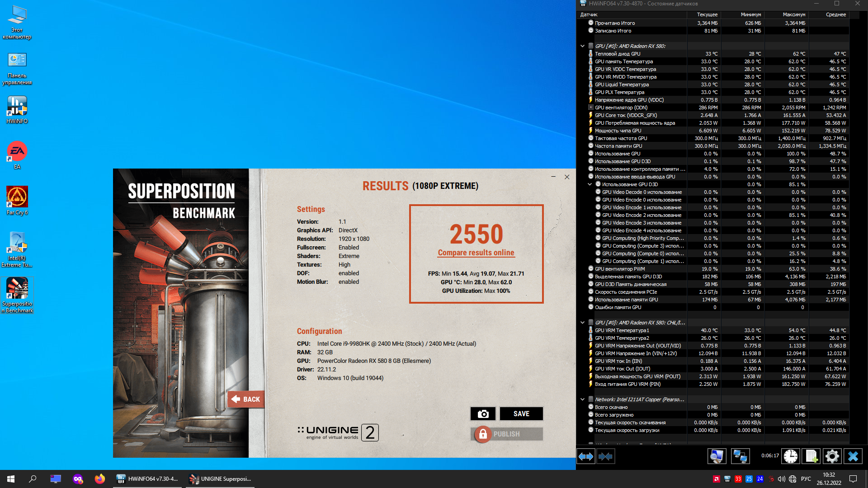The height and width of the screenshot is (488, 868).
Task: Click the two networked monitors icon
Action: (740, 456)
